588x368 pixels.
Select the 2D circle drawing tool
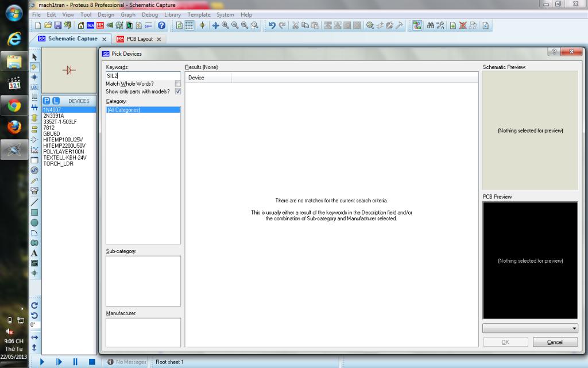tap(34, 223)
